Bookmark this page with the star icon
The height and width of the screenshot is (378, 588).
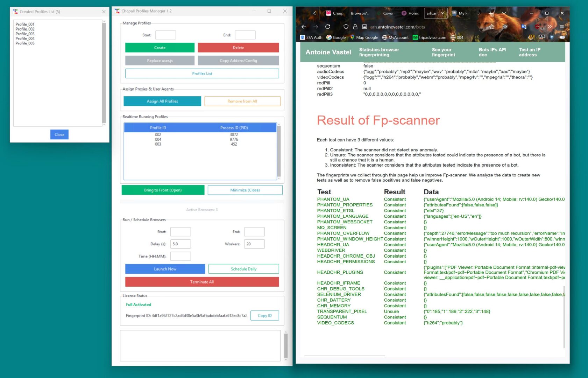tap(491, 27)
